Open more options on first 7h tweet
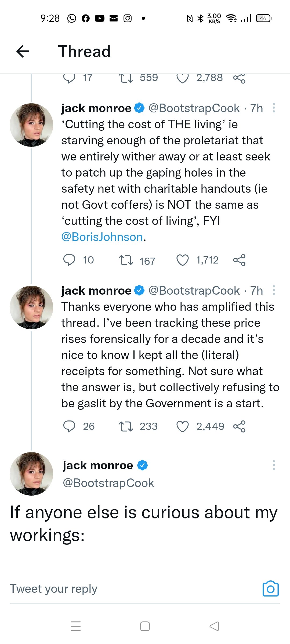The height and width of the screenshot is (644, 290). click(x=274, y=108)
